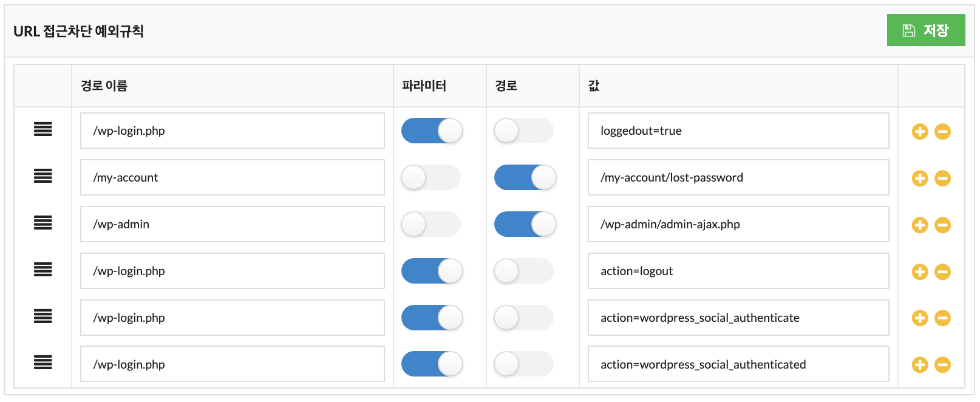Click /wp-login.php field in loggedout=true row
Image resolution: width=980 pixels, height=402 pixels.
coord(233,131)
